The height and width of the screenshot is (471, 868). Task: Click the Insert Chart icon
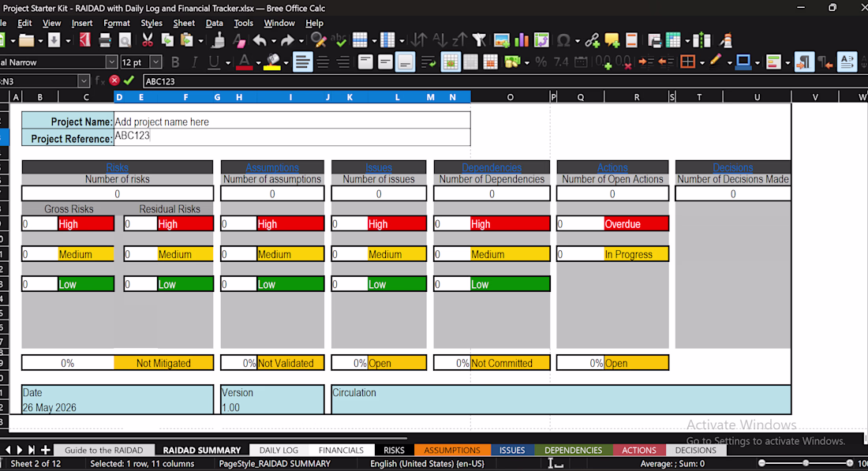[x=522, y=40]
